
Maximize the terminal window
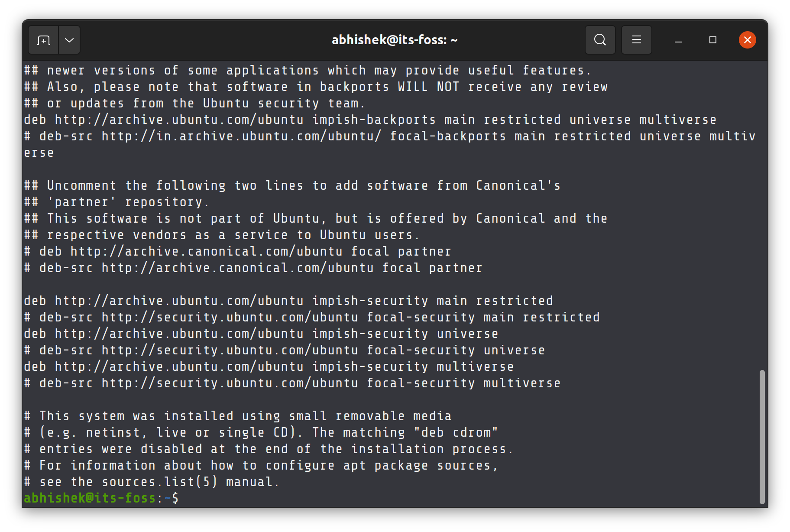712,40
